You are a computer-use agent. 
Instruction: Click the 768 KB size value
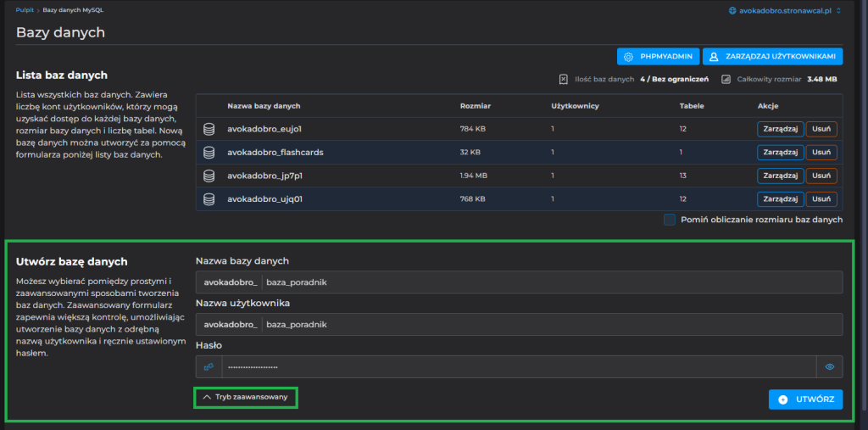point(473,199)
